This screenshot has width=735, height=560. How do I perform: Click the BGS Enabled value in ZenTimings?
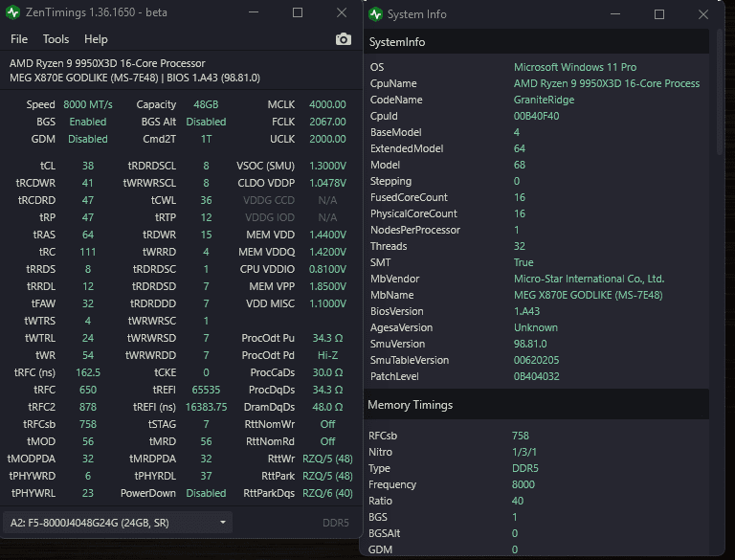88,122
